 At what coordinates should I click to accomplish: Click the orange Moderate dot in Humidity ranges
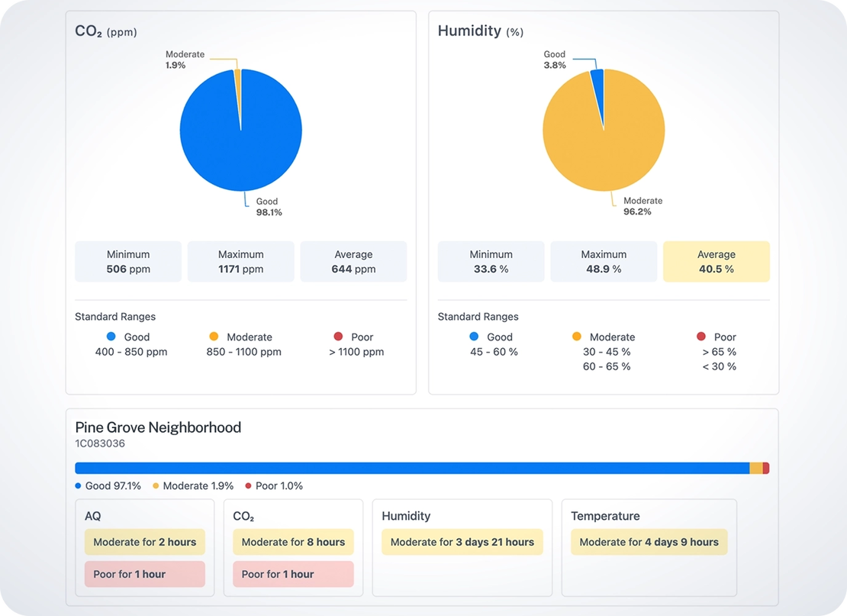click(577, 337)
